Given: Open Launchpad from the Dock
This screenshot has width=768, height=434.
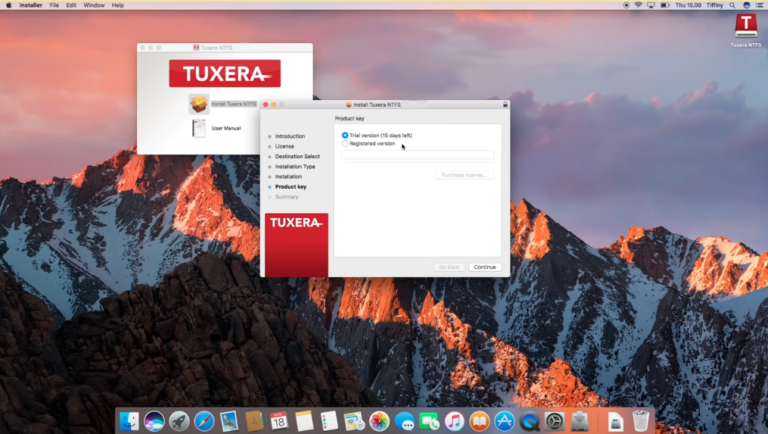Looking at the screenshot, I should (179, 421).
